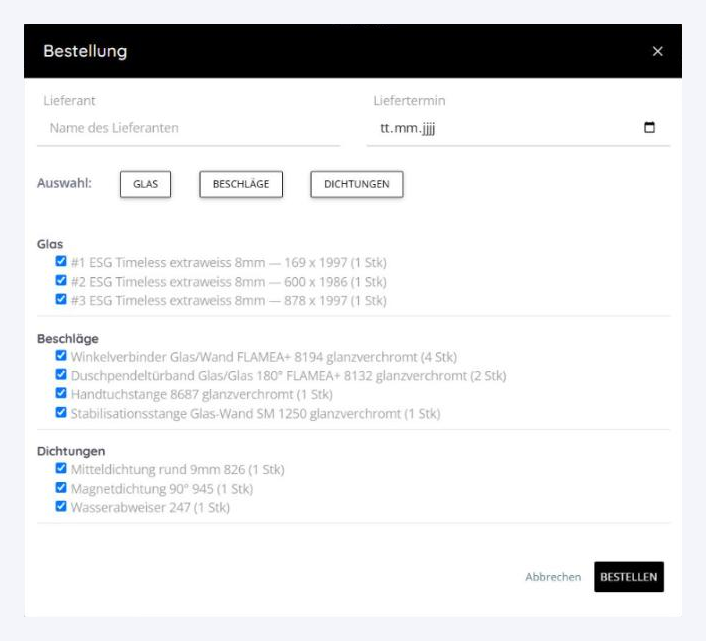The image size is (706, 641).
Task: Uncheck #2 ESG Timeless 600 x 1986
Action: 61,280
